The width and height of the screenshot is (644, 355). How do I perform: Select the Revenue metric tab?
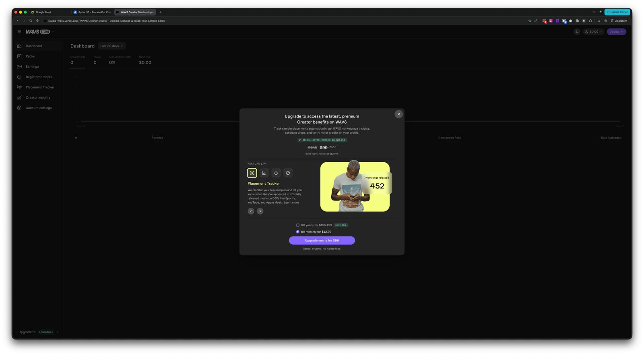pyautogui.click(x=145, y=60)
